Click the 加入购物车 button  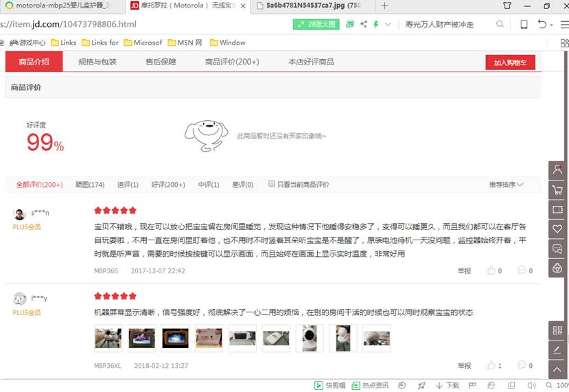(510, 62)
